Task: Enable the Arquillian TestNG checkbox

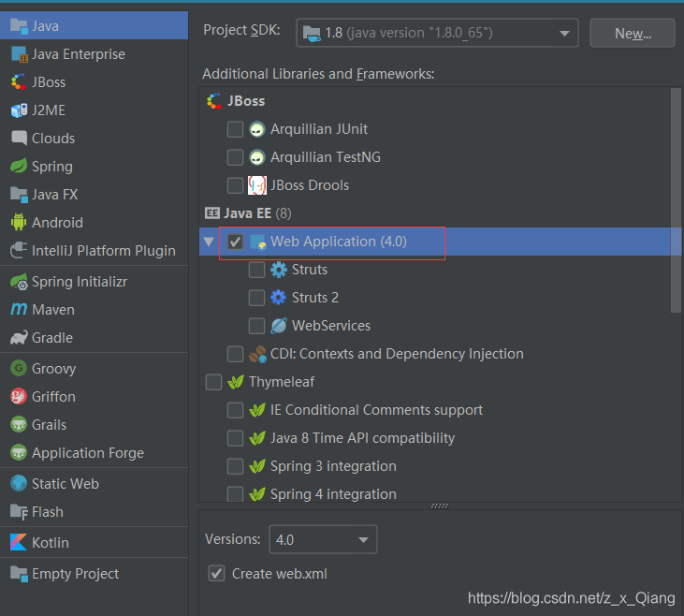Action: pos(235,157)
